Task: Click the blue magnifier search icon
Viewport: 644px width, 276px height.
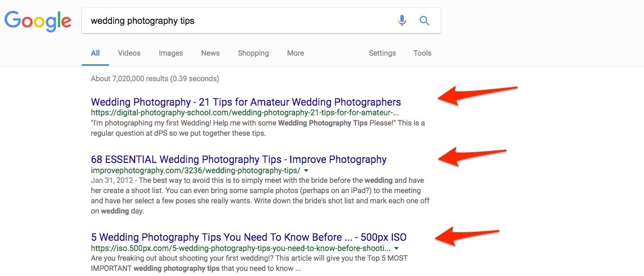Action: [x=424, y=20]
